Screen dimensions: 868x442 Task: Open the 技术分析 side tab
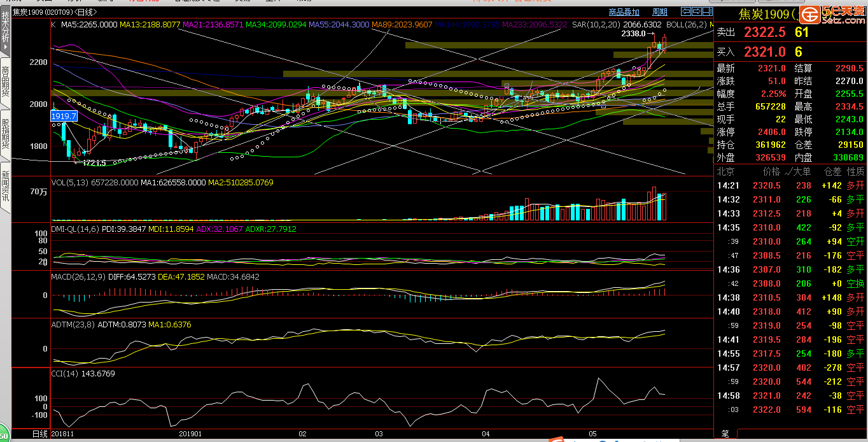click(x=5, y=31)
